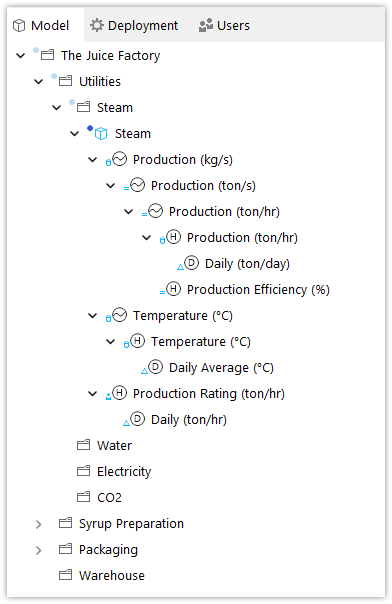Image resolution: width=392 pixels, height=604 pixels.
Task: Click the Daily Average (°C) D icon
Action: [x=156, y=367]
